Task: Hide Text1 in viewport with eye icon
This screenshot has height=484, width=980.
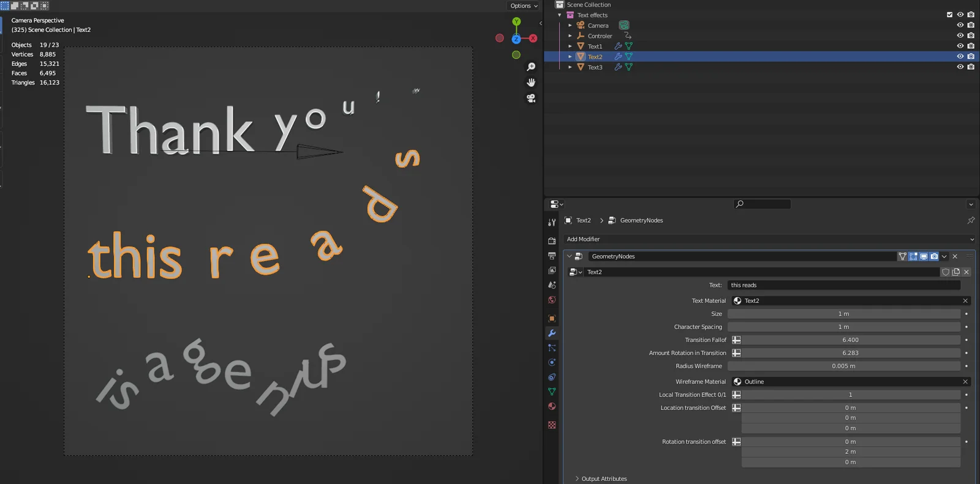Action: point(960,46)
